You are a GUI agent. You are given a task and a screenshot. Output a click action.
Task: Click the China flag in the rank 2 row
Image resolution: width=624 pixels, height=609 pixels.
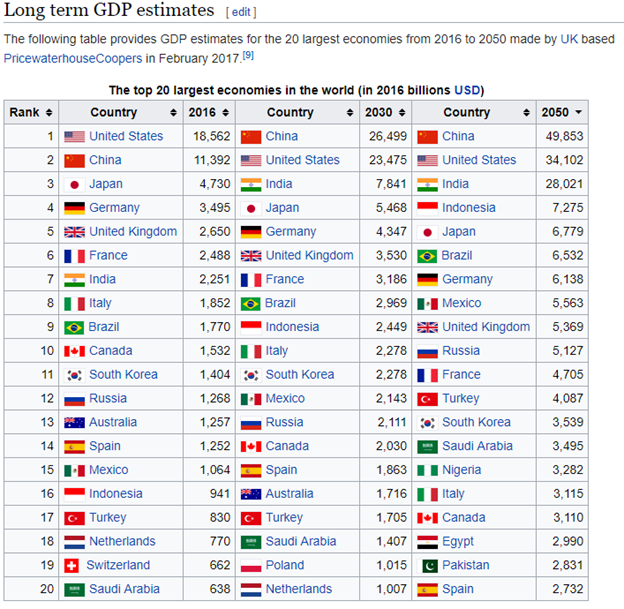coord(74,160)
